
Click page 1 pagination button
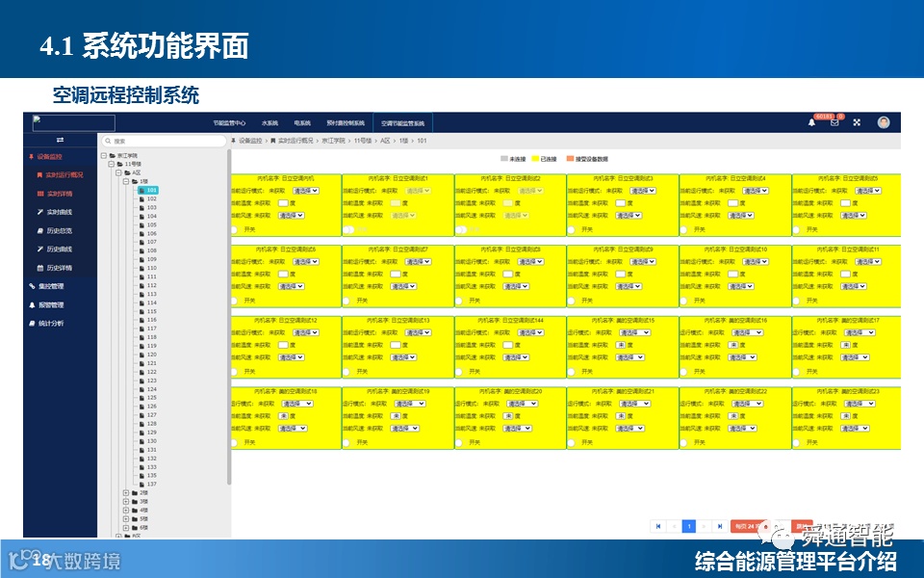point(688,526)
